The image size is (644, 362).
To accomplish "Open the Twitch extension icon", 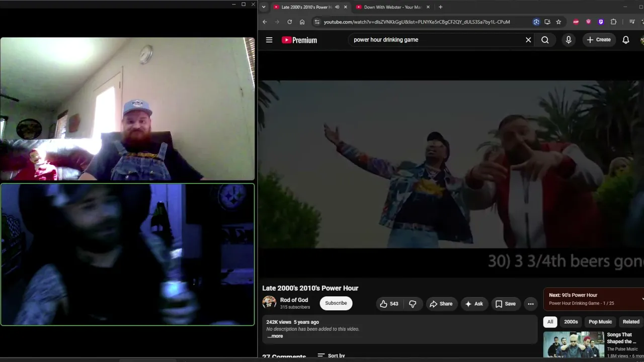I will (601, 22).
